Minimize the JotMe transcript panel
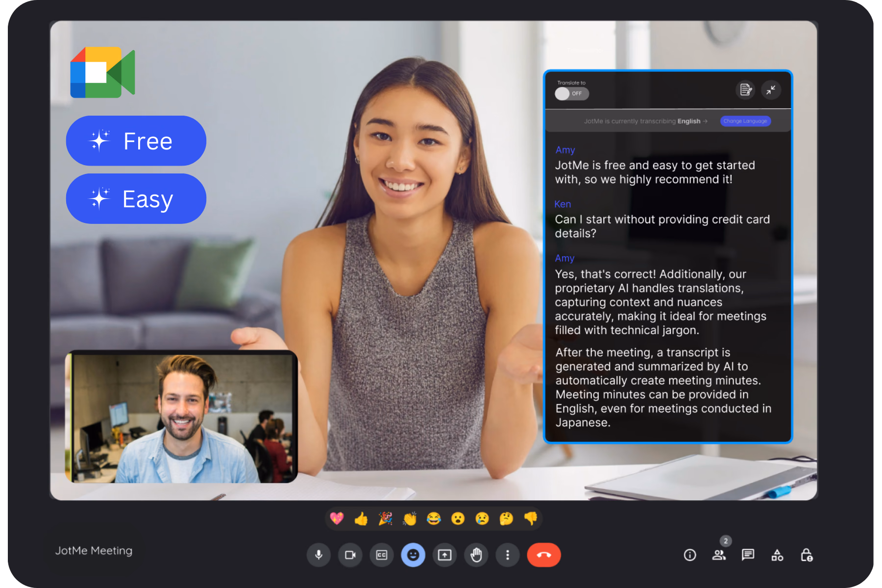882x588 pixels. [x=771, y=90]
